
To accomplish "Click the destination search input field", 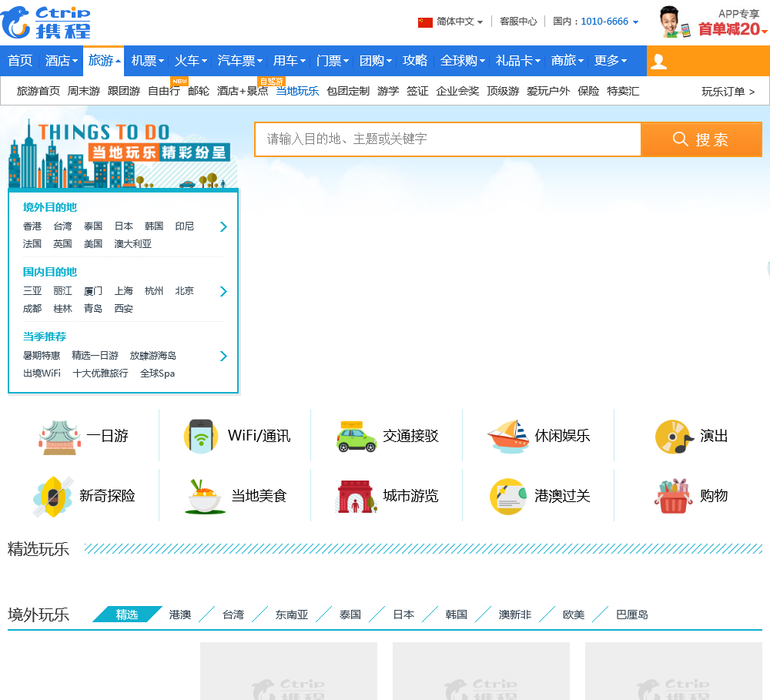I will pyautogui.click(x=448, y=139).
